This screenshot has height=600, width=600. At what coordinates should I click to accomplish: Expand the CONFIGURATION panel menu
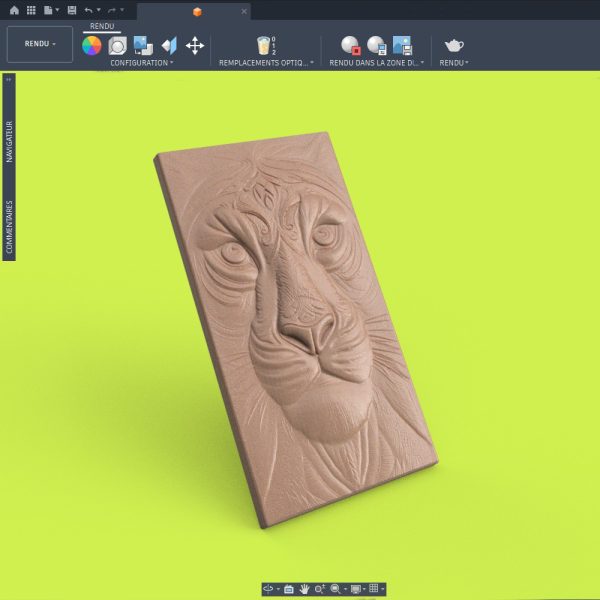pos(142,63)
